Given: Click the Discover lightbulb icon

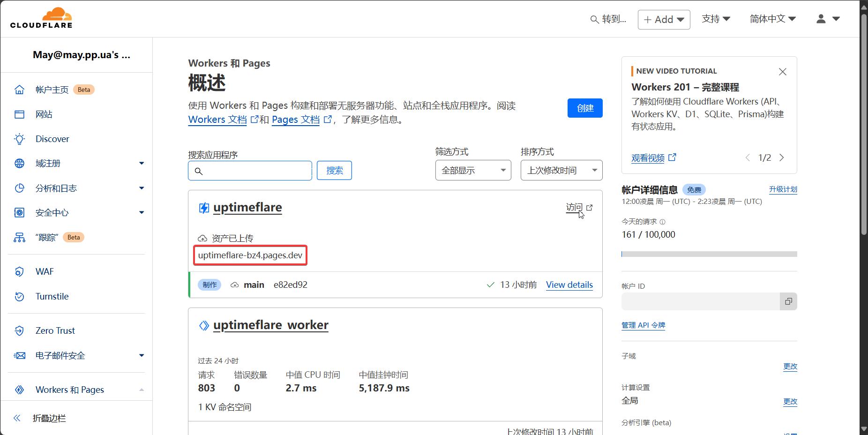Looking at the screenshot, I should pyautogui.click(x=19, y=139).
